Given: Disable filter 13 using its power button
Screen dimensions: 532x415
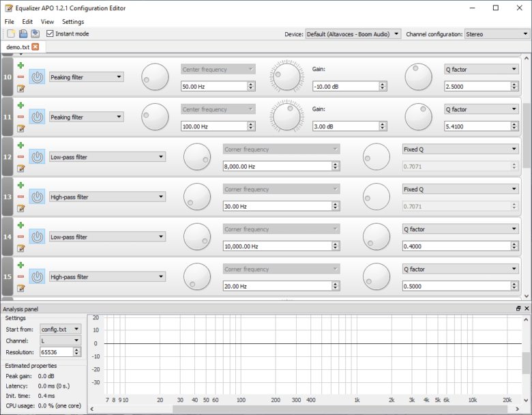Looking at the screenshot, I should click(37, 197).
